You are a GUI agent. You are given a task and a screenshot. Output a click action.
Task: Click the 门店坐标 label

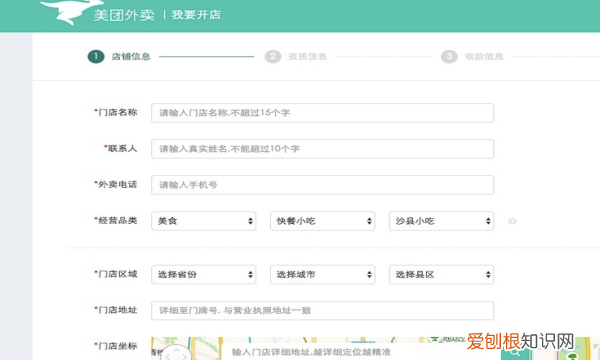116,345
